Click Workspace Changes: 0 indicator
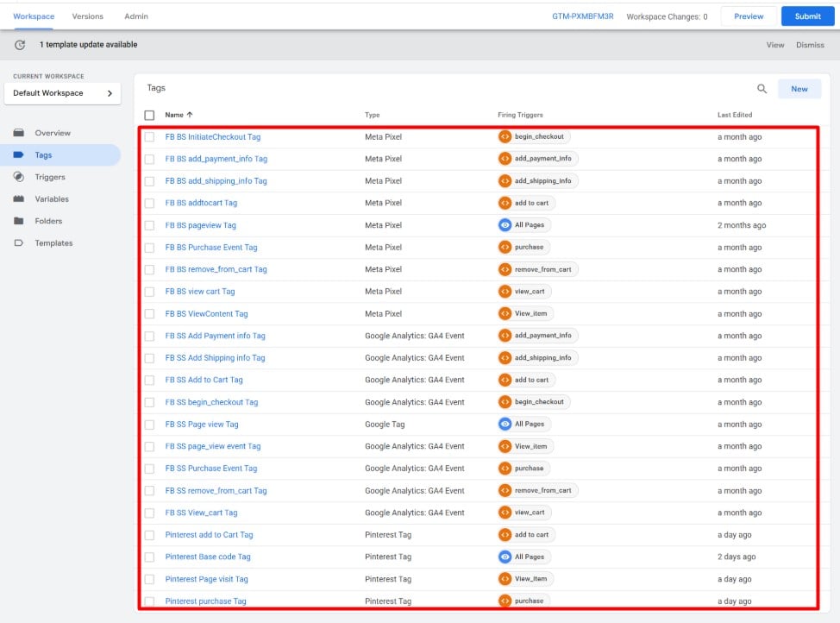The height and width of the screenshot is (623, 840). [x=667, y=16]
